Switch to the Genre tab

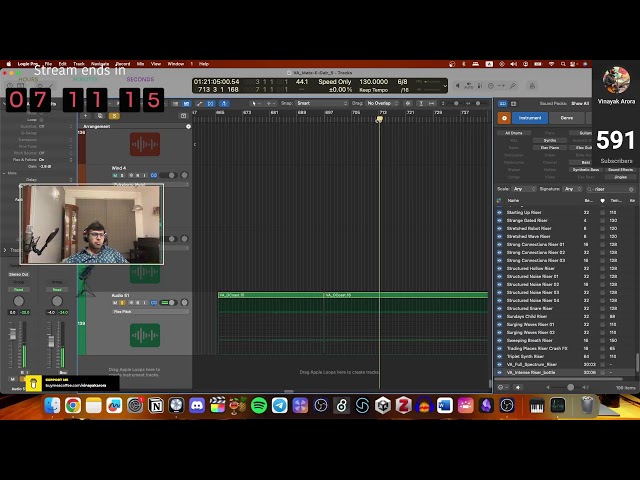[567, 118]
